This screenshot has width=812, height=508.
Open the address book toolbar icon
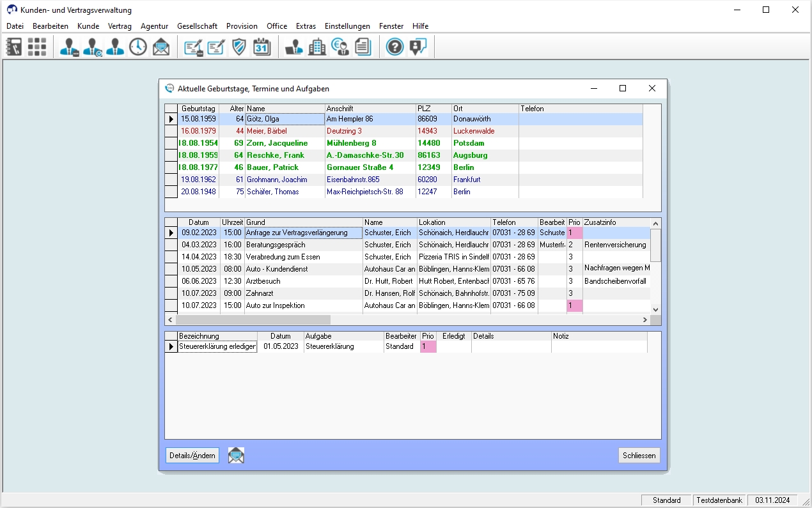click(14, 47)
